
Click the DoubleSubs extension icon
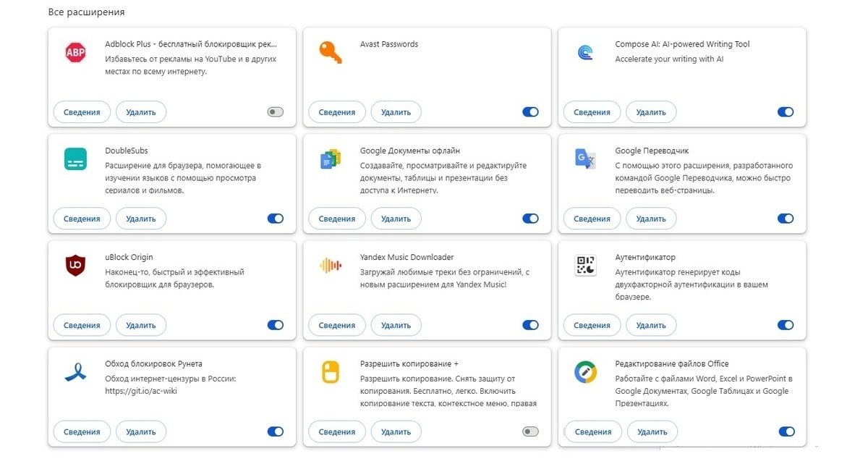tap(75, 159)
